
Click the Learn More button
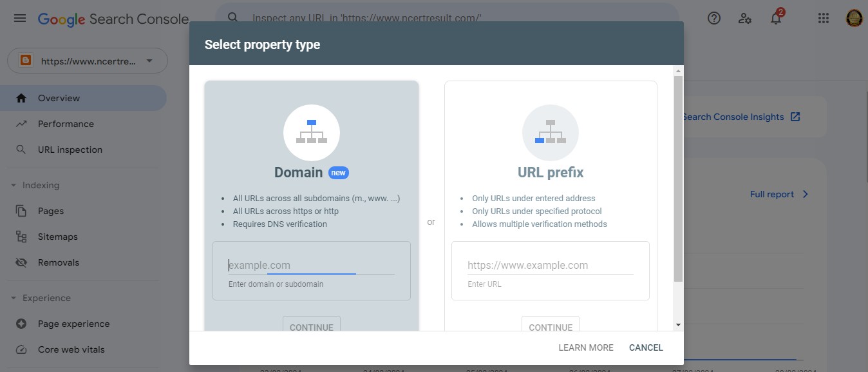[586, 348]
